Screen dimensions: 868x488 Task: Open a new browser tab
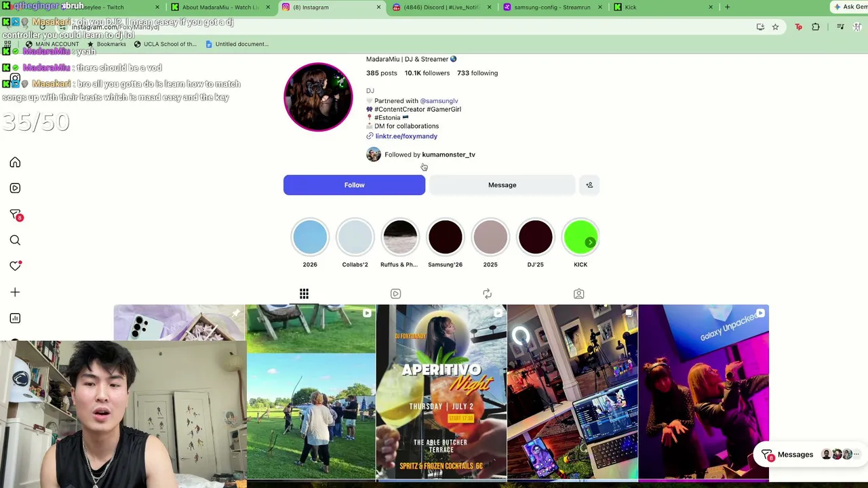727,7
